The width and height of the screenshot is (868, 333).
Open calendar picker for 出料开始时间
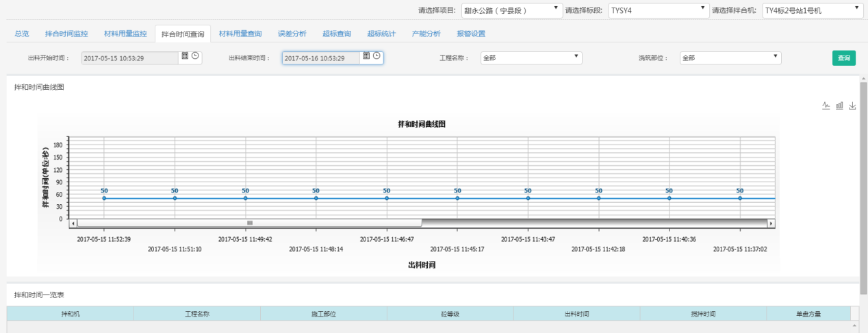pyautogui.click(x=185, y=57)
